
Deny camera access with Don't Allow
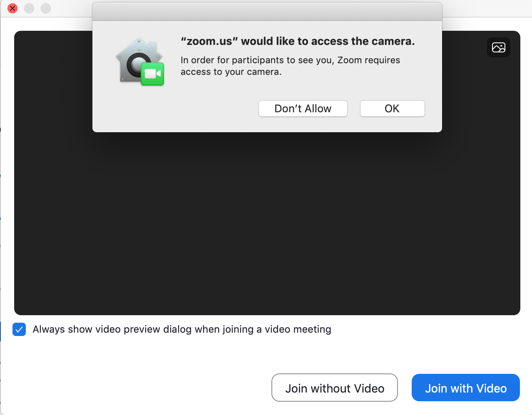click(x=303, y=109)
